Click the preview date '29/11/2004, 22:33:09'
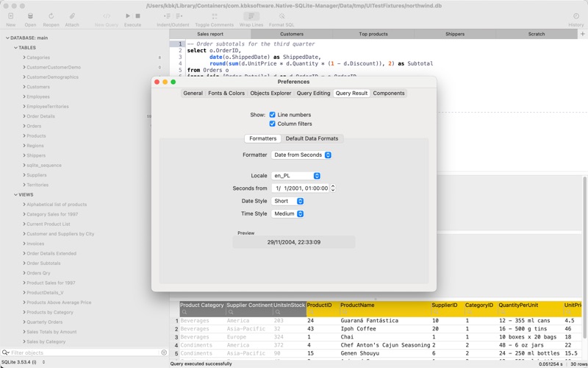 293,242
